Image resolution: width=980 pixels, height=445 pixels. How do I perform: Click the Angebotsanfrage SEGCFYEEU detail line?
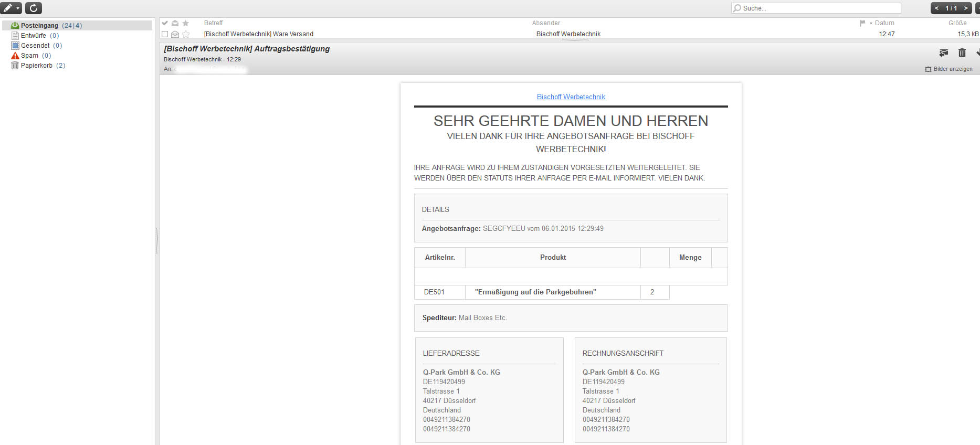(x=513, y=229)
